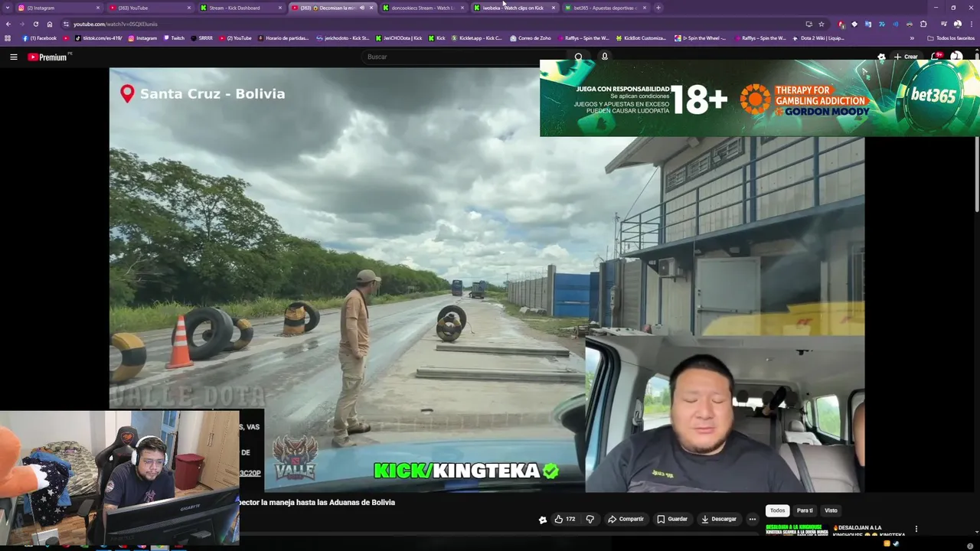Open the YouTube account avatar
This screenshot has height=551, width=980.
956,57
